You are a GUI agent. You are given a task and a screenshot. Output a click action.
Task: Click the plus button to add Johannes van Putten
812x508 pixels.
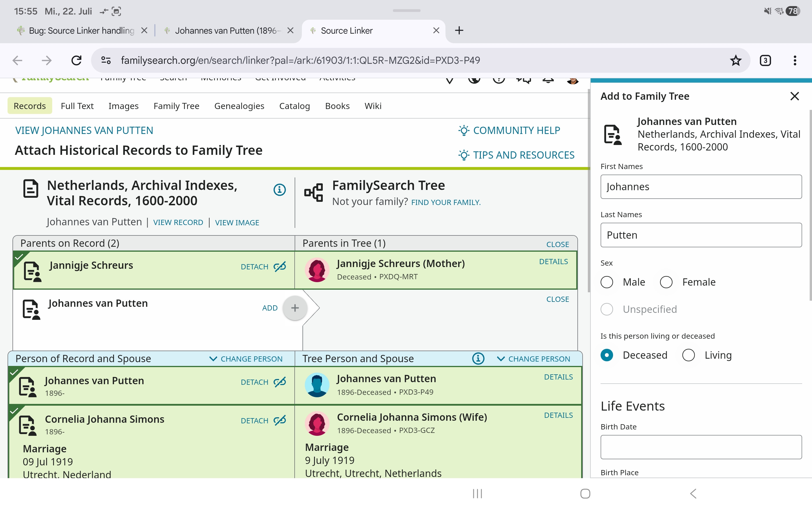295,308
